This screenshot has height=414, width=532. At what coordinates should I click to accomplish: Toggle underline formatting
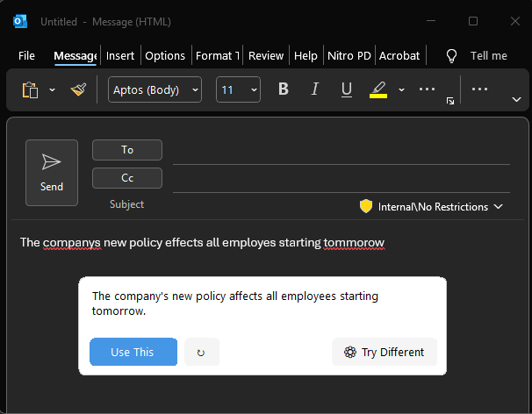[347, 89]
